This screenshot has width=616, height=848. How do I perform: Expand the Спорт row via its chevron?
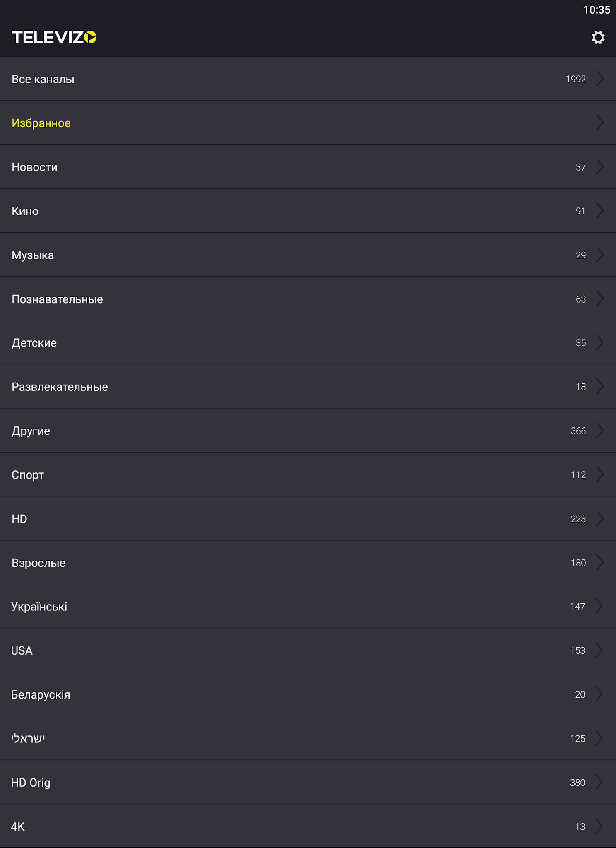tap(600, 475)
